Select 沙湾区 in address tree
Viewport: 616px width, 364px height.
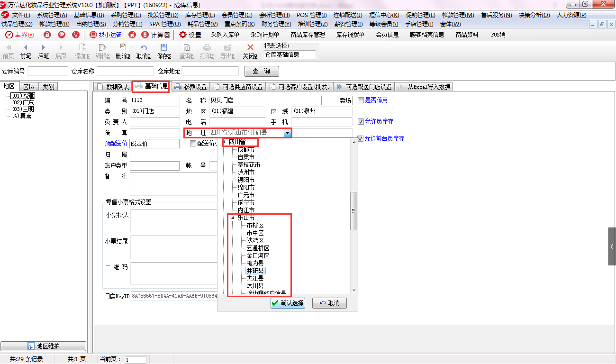(255, 240)
